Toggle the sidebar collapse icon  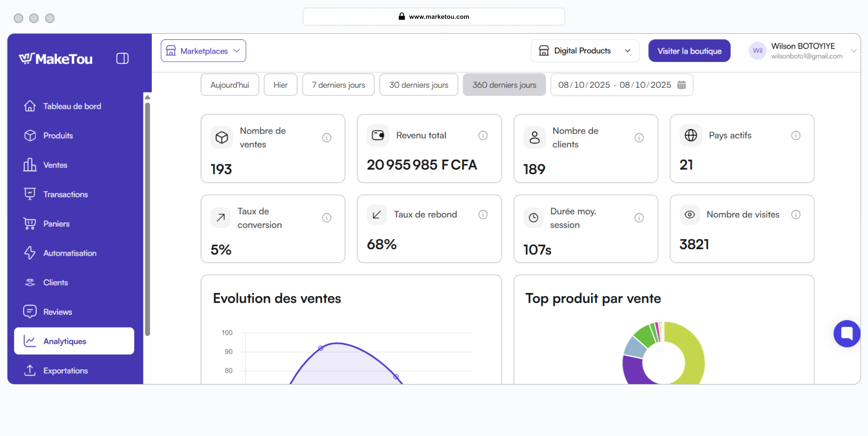point(122,58)
